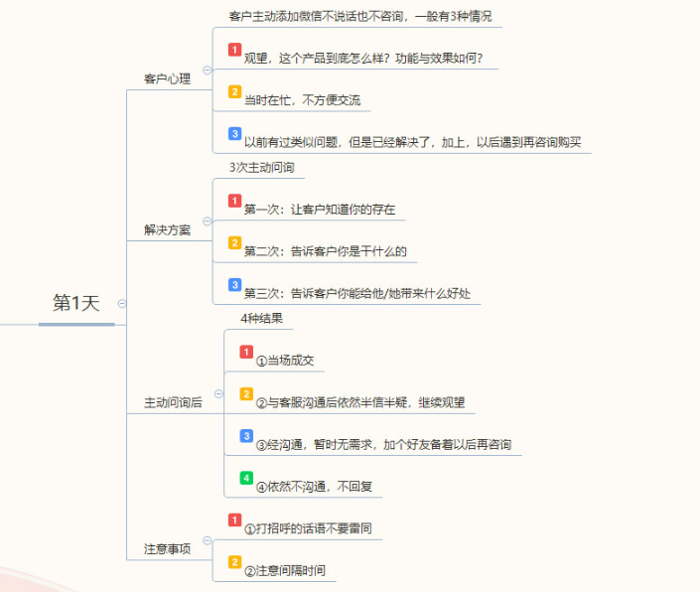The width and height of the screenshot is (700, 592).
Task: Click red priority 1 marker beside ①打招呼的话语
Action: (x=234, y=519)
